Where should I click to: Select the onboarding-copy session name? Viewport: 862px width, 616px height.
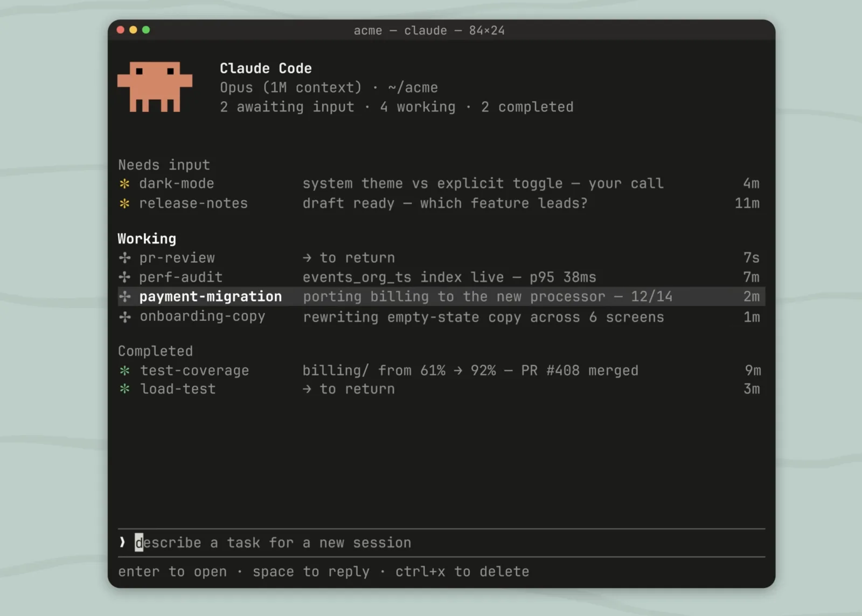(203, 317)
